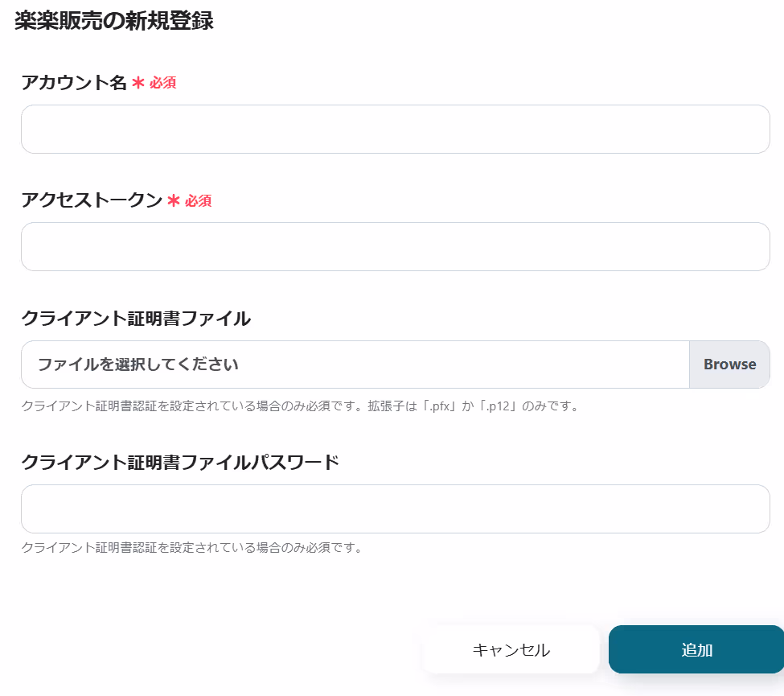Click the クライアント証明書ファイルパスワード input field
The width and height of the screenshot is (784, 696).
click(395, 509)
